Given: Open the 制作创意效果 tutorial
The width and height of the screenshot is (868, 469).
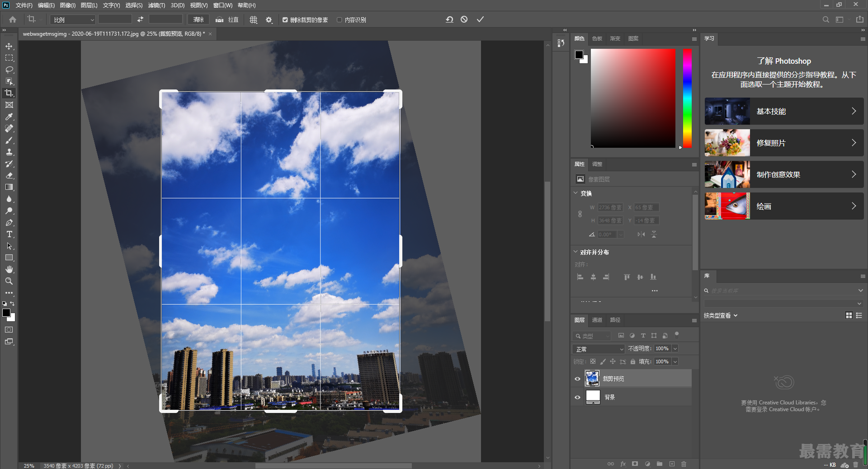Looking at the screenshot, I should coord(784,174).
